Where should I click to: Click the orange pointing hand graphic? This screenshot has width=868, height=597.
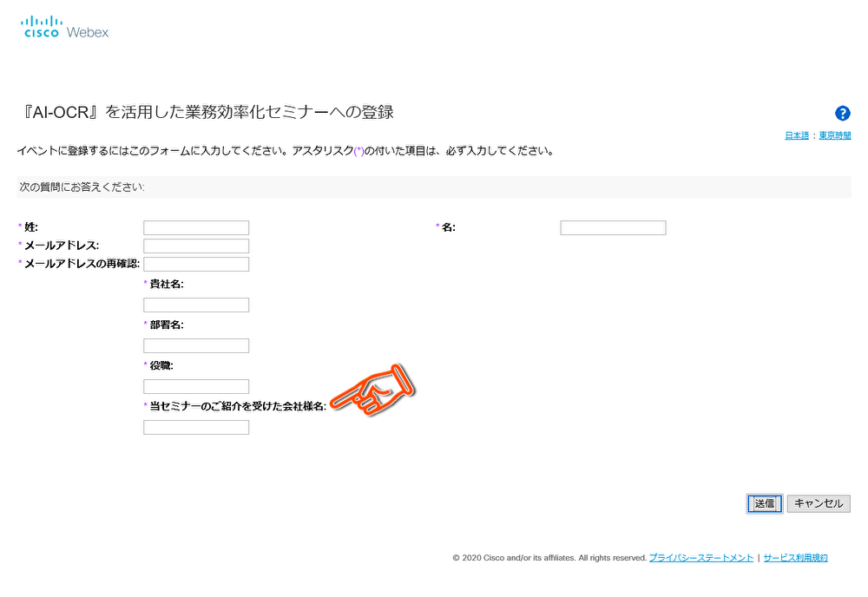click(x=377, y=392)
